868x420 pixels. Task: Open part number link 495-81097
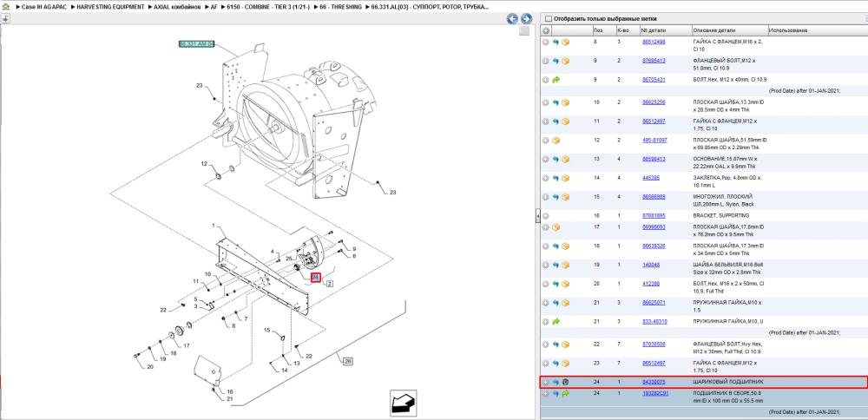click(654, 141)
